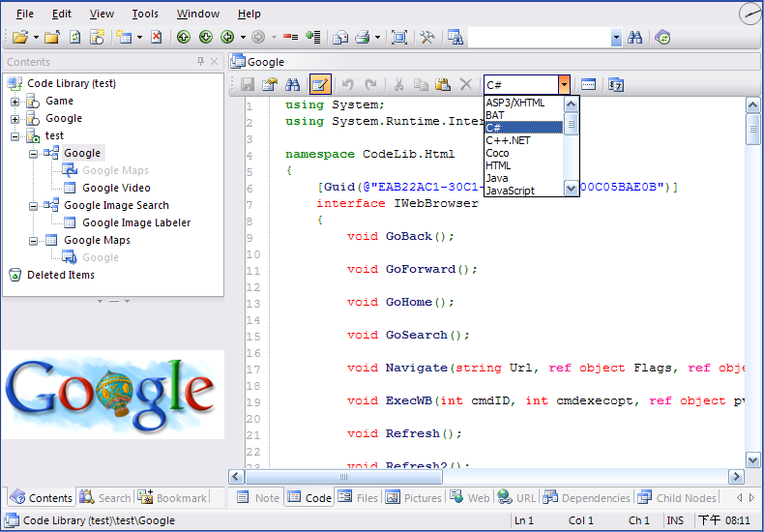Pin the Contents panel
Screen dimensions: 764x532
click(201, 61)
